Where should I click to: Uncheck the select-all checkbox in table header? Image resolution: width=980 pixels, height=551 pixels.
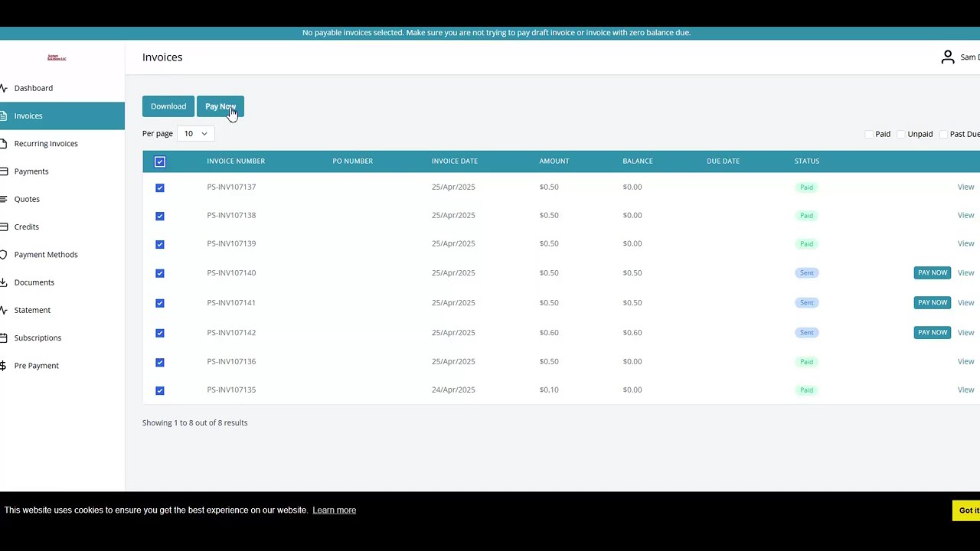point(160,161)
